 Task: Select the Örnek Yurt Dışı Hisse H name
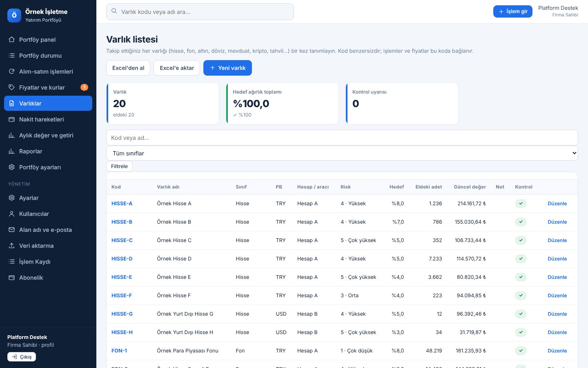point(185,332)
